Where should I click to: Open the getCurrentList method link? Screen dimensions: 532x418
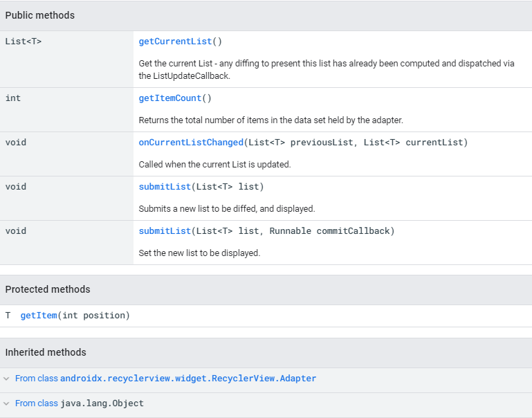[170, 42]
